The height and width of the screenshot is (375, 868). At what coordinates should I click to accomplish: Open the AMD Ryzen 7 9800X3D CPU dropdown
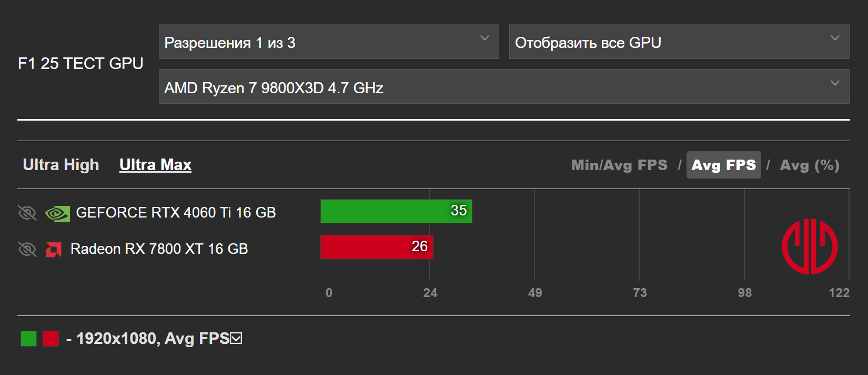coord(504,87)
